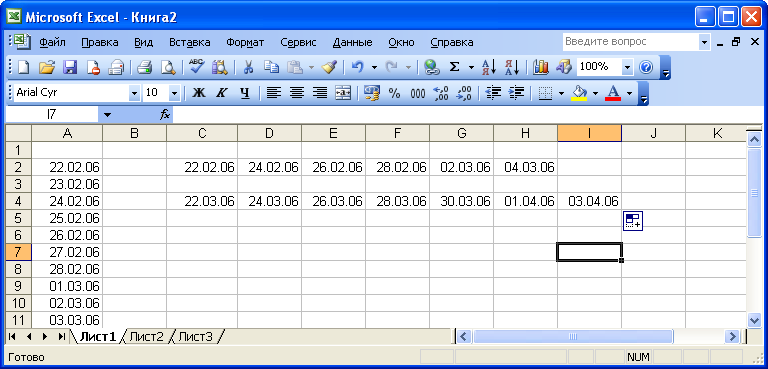Expand font color palette arrow
Viewport: 768px width, 369px height.
[x=629, y=93]
